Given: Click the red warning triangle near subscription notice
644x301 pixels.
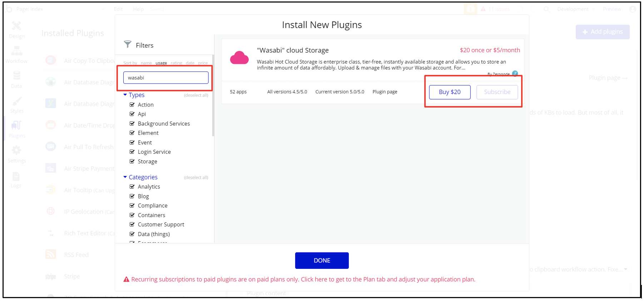Looking at the screenshot, I should tap(126, 280).
